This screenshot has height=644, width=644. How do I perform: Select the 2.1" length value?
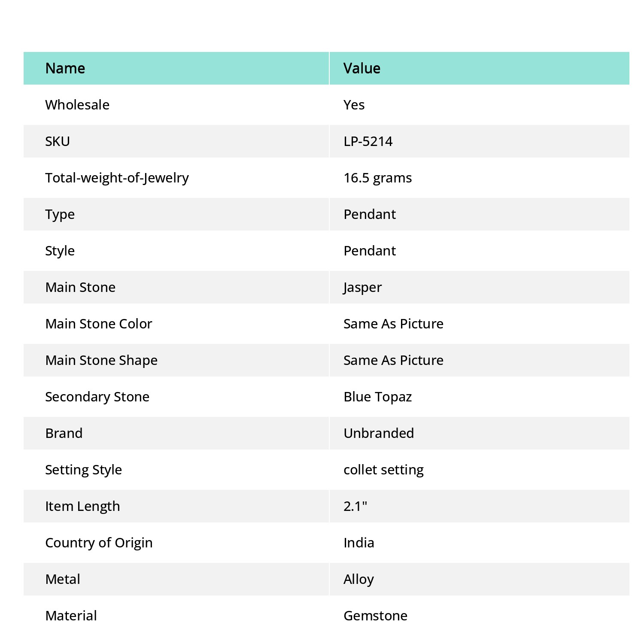(x=355, y=506)
